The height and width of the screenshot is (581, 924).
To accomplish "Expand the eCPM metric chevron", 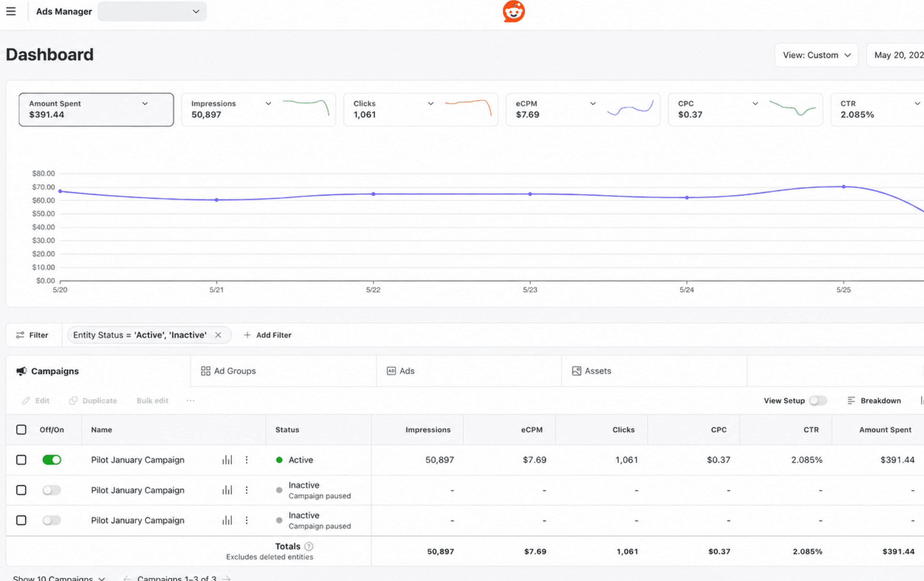I will (x=593, y=104).
